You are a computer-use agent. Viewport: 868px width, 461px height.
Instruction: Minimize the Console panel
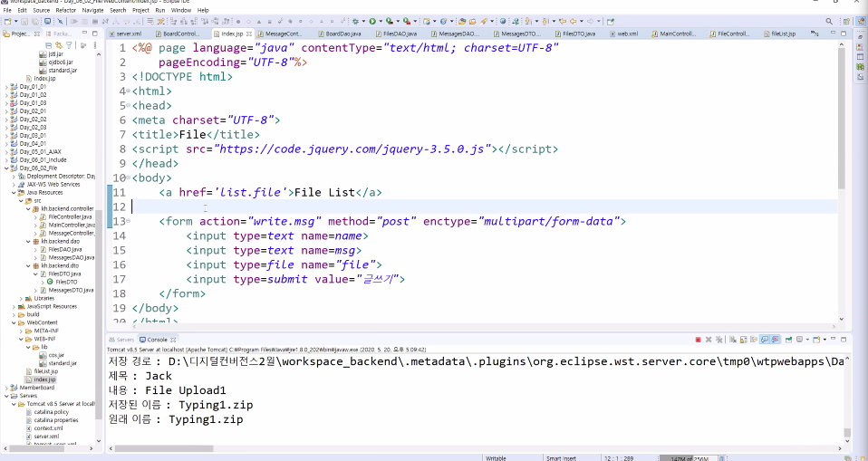click(834, 340)
